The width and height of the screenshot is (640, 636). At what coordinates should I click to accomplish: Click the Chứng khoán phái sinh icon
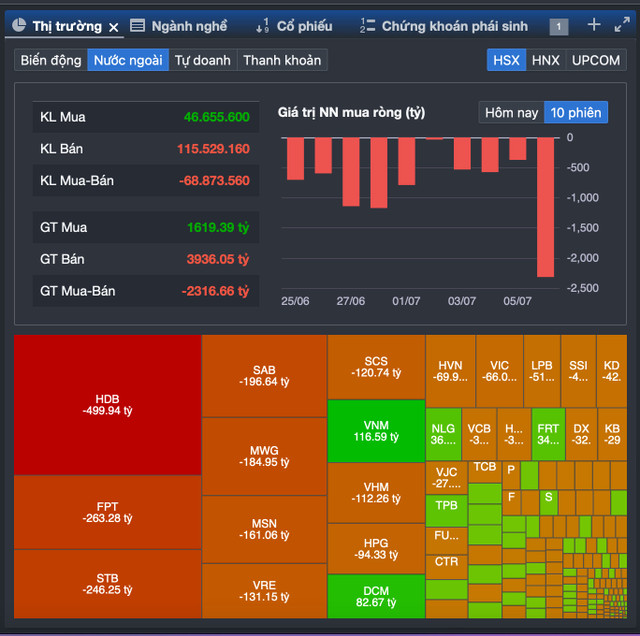[367, 26]
